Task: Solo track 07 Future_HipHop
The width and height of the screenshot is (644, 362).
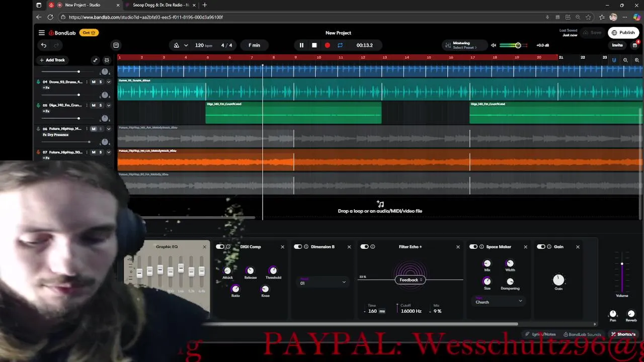Action: (x=100, y=152)
